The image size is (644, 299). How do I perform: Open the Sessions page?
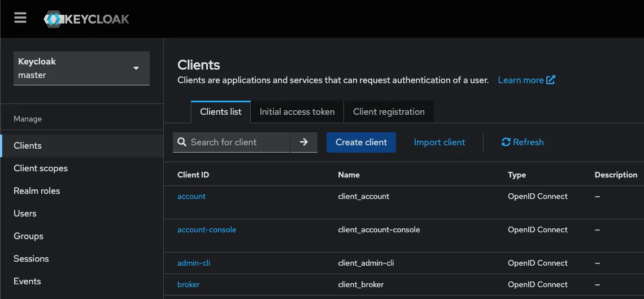82,259
